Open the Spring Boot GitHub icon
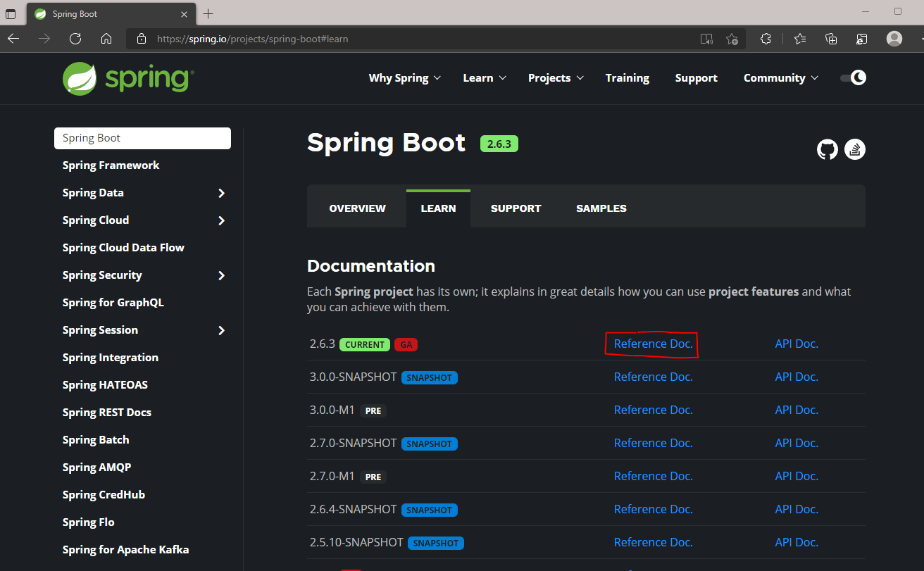The height and width of the screenshot is (571, 924). click(828, 149)
